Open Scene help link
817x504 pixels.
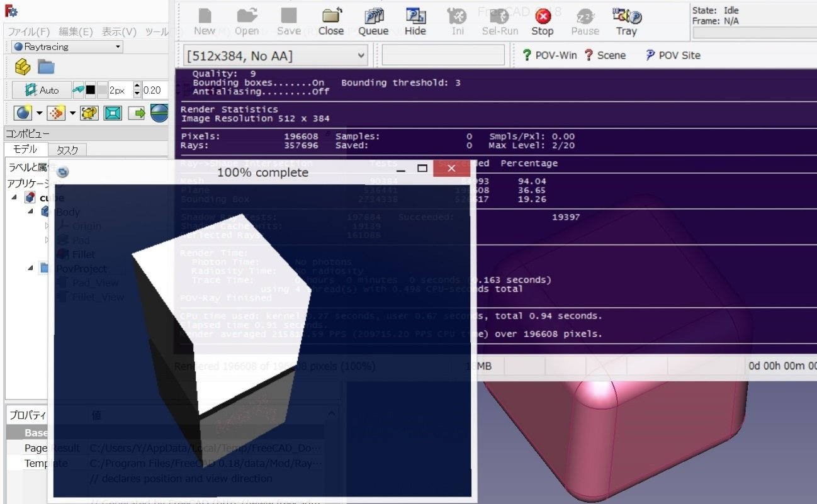tap(604, 55)
